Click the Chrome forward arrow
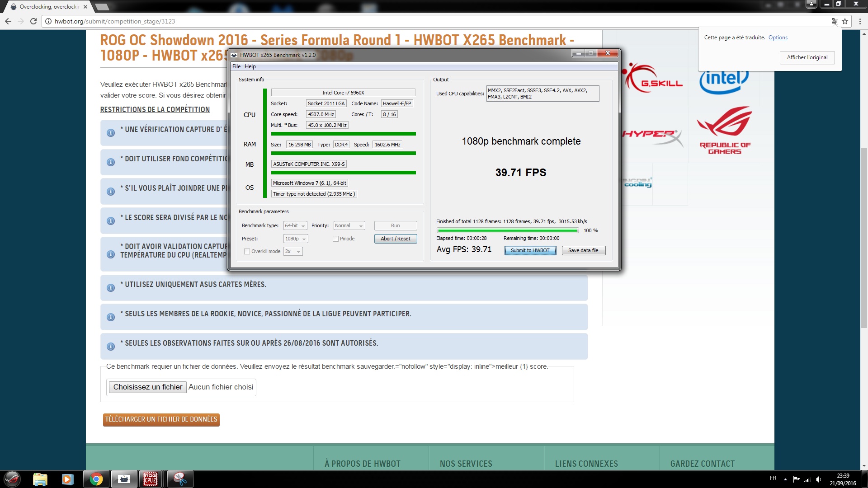Image resolution: width=868 pixels, height=488 pixels. (21, 21)
